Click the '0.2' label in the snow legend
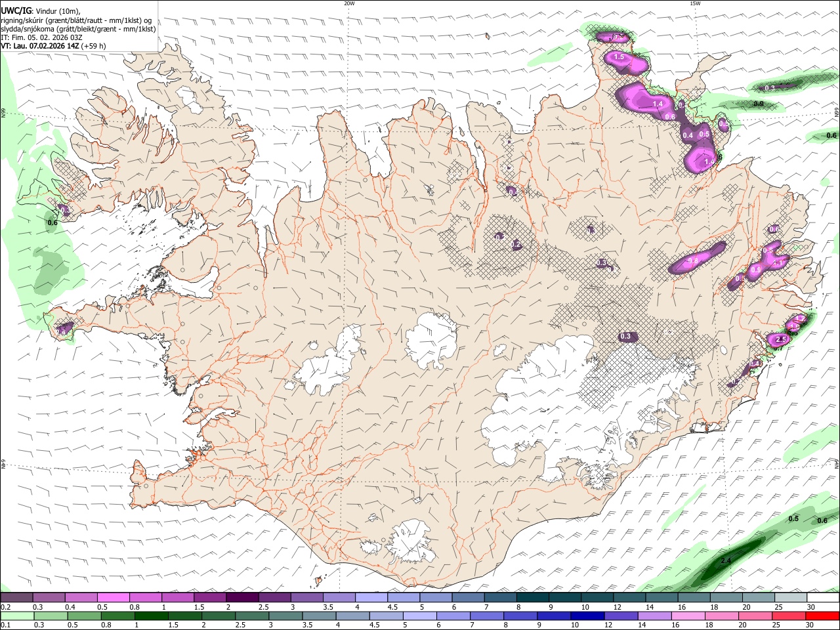Viewport: 840px width, 630px height. point(6,607)
